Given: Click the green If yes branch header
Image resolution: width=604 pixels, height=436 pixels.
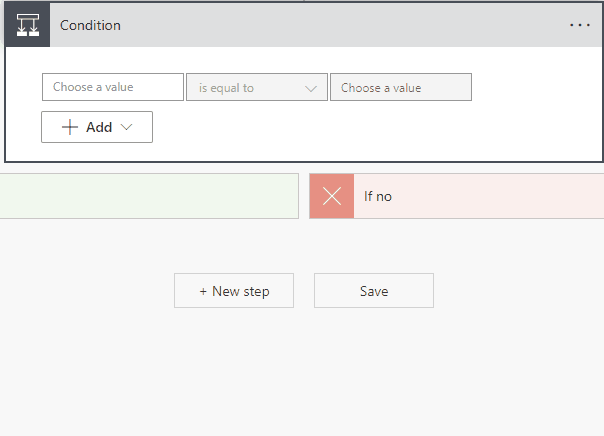Looking at the screenshot, I should click(148, 196).
